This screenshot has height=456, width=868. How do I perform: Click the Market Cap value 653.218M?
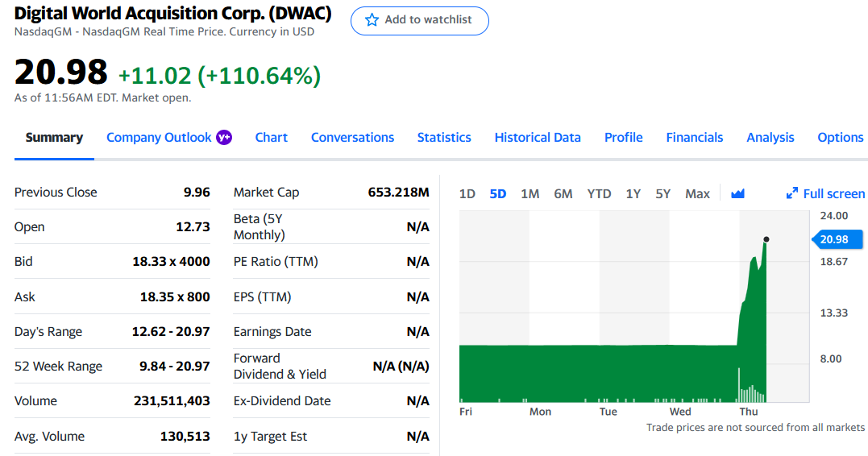tap(399, 192)
